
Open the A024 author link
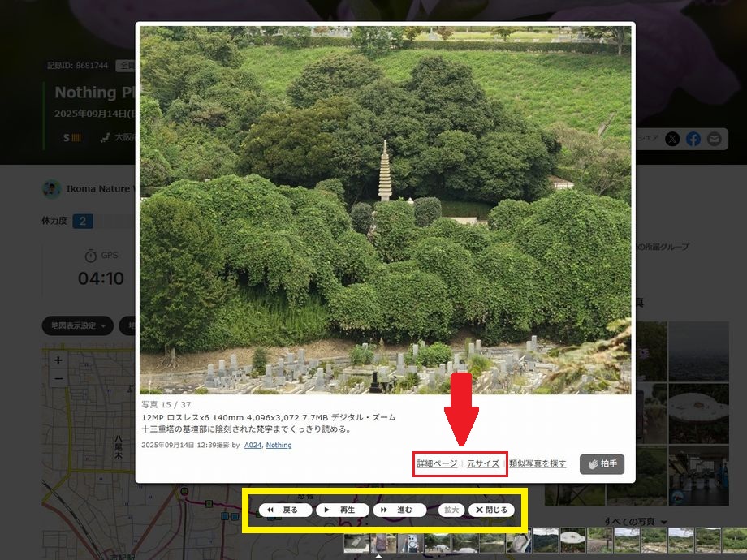click(x=253, y=445)
